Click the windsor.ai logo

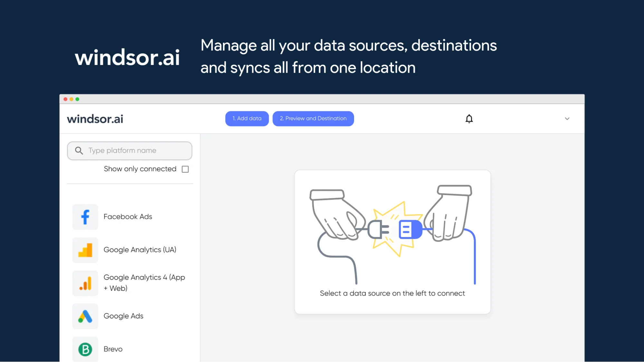click(x=95, y=119)
